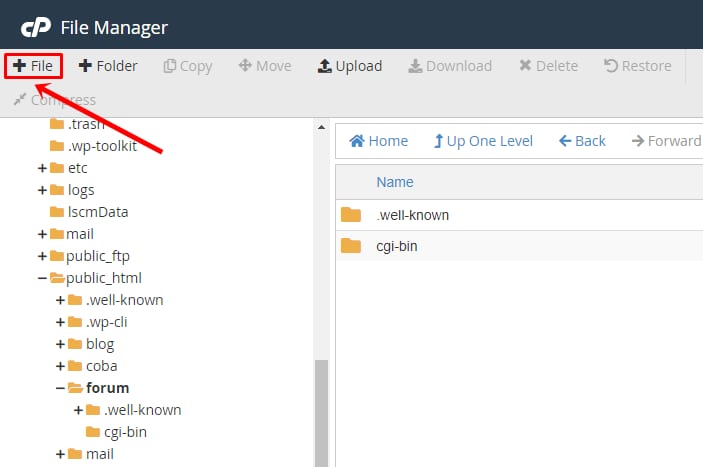Screen dimensions: 703x467
Task: Expand the etc folder in tree
Action: pyautogui.click(x=42, y=168)
